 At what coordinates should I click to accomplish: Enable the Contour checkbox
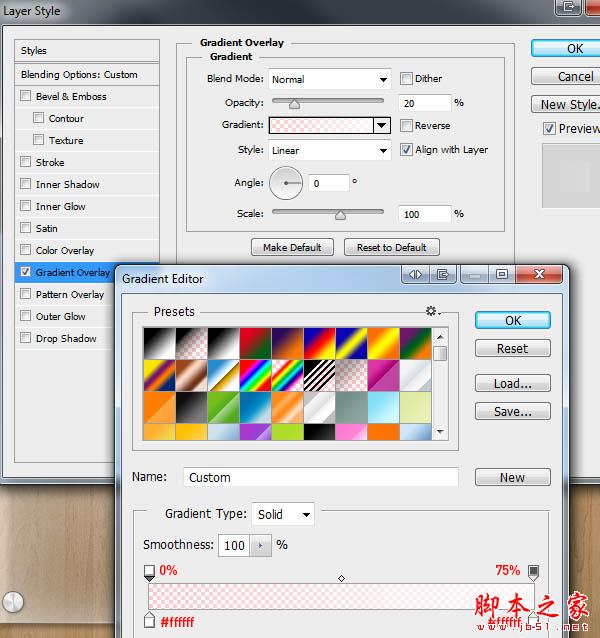pos(38,118)
